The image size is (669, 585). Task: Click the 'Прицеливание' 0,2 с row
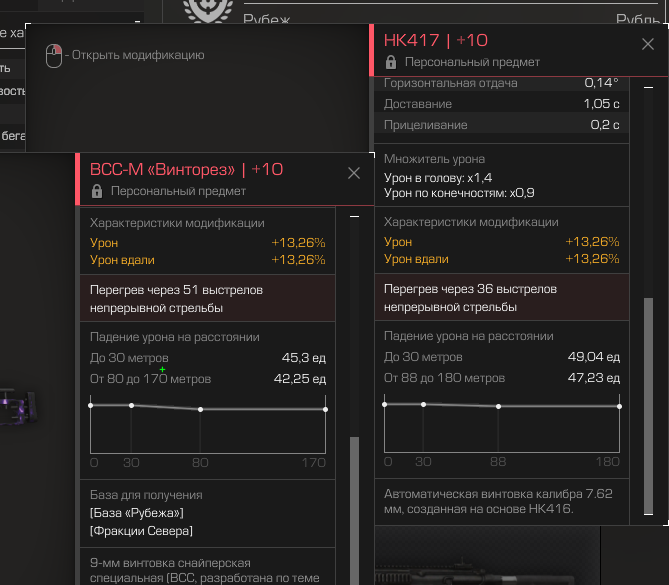click(x=502, y=125)
